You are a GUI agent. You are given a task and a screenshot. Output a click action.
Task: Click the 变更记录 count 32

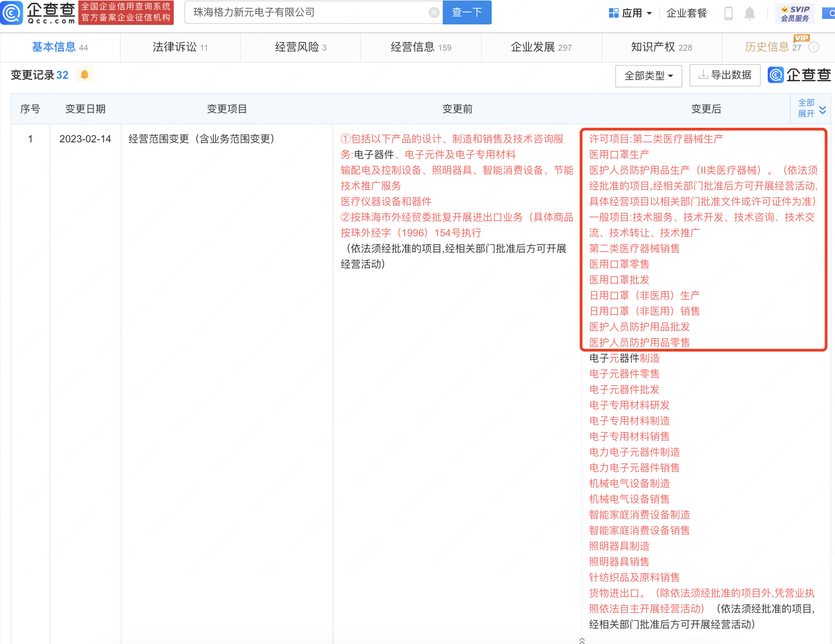(62, 75)
